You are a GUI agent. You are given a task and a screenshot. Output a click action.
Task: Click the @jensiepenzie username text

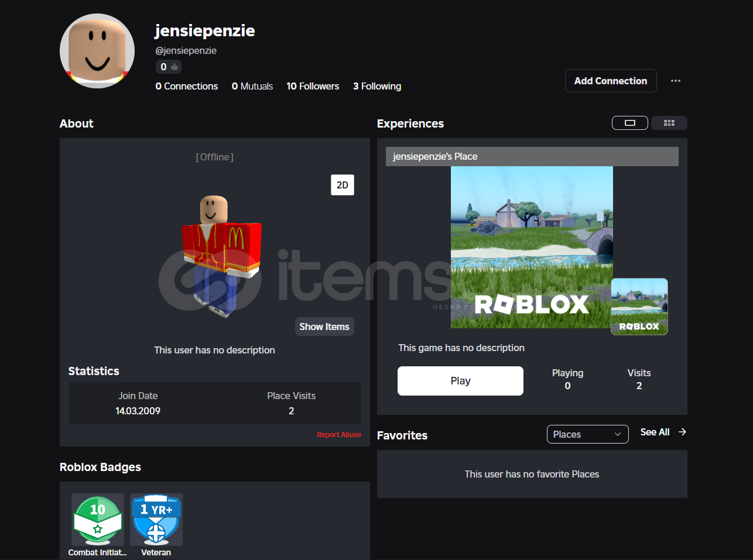point(186,50)
